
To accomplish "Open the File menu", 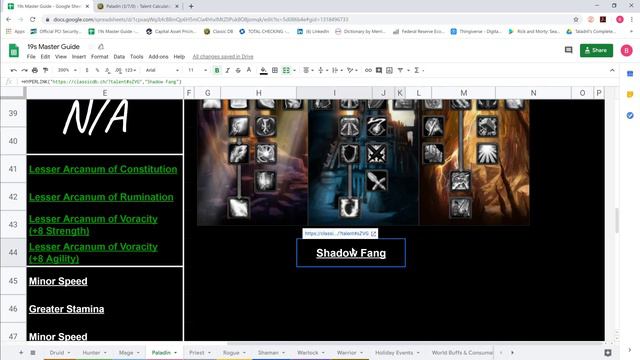I will point(31,57).
